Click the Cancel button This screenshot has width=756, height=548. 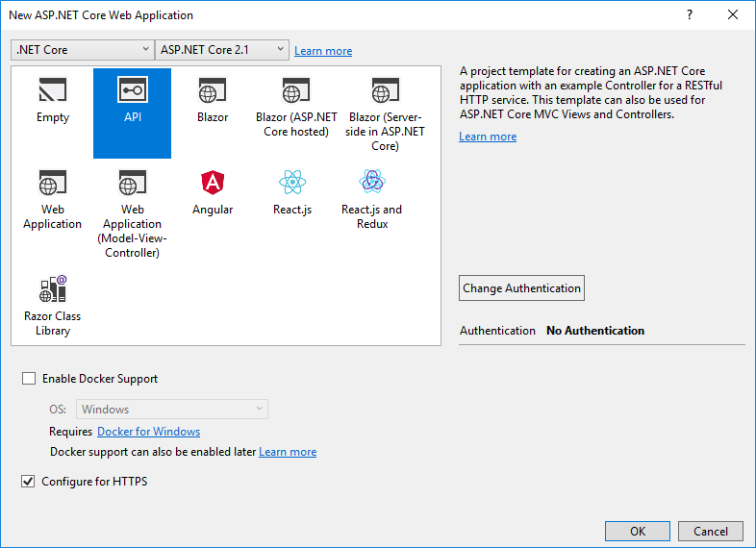coord(710,531)
